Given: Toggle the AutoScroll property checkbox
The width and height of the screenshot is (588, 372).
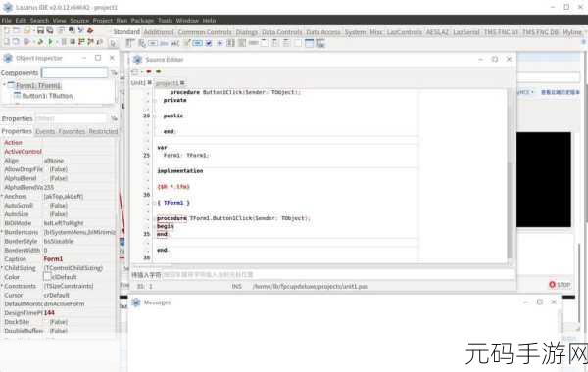Looking at the screenshot, I should tap(46, 206).
